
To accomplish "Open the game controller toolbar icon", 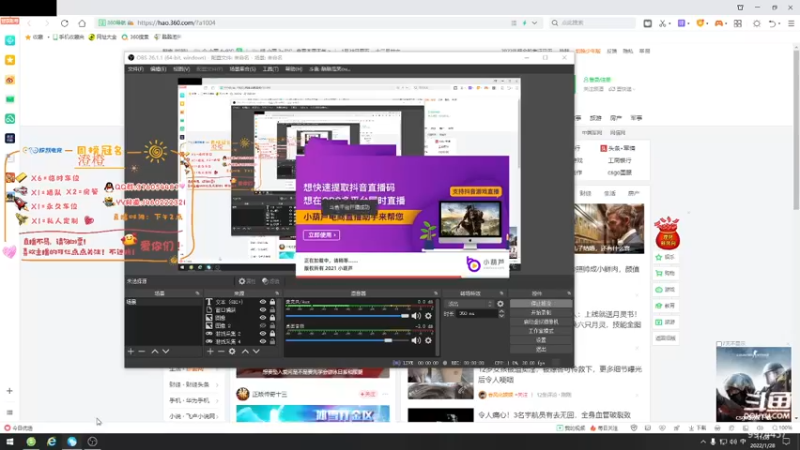I will (718, 23).
